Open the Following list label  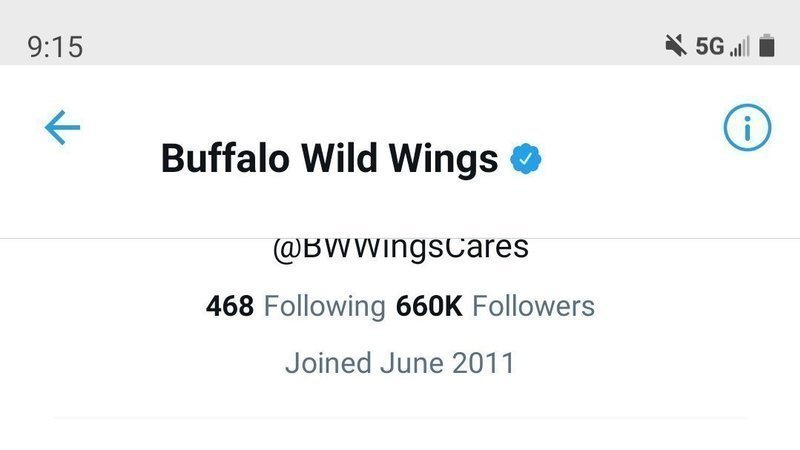point(324,306)
